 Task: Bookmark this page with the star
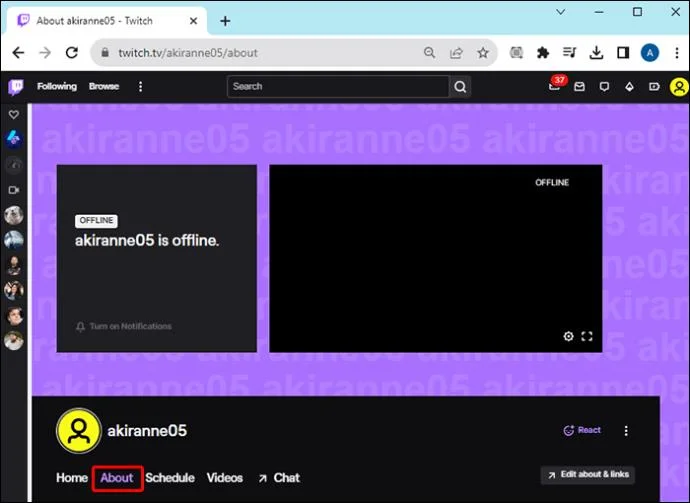(483, 53)
